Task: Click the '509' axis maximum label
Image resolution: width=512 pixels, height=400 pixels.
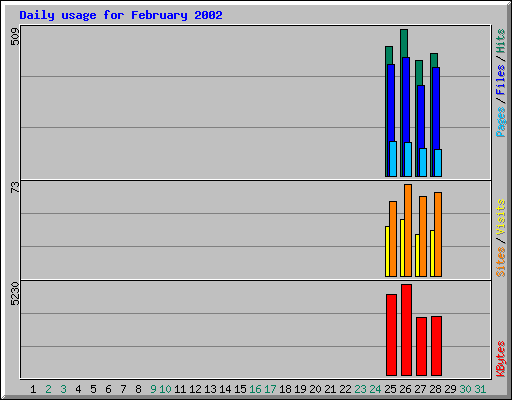Action: [x=15, y=36]
